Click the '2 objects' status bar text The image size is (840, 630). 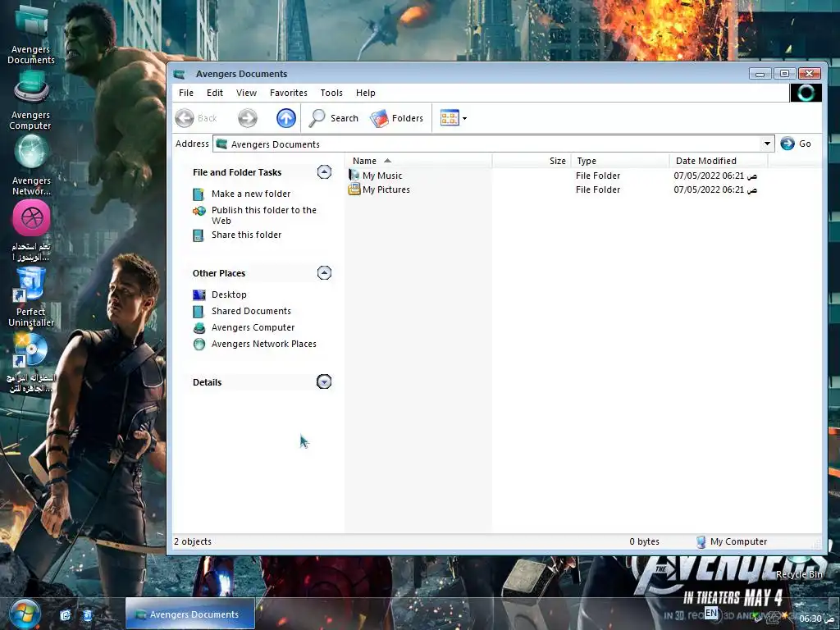(x=193, y=541)
